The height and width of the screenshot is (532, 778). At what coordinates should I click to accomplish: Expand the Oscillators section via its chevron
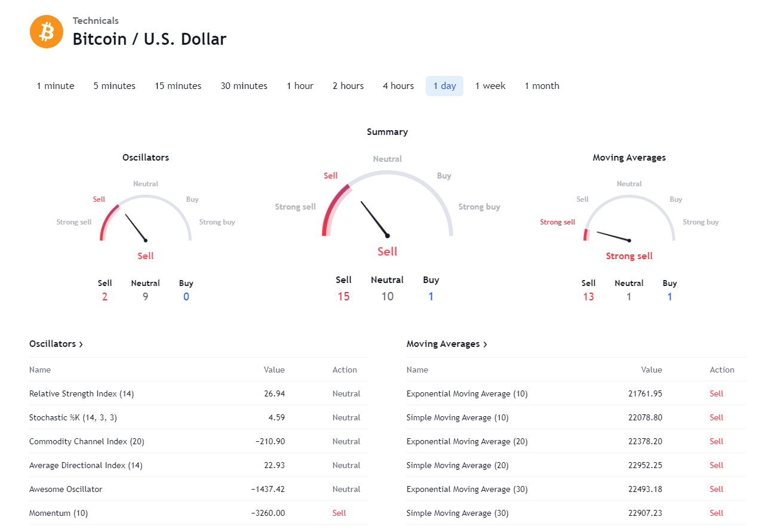click(x=81, y=344)
